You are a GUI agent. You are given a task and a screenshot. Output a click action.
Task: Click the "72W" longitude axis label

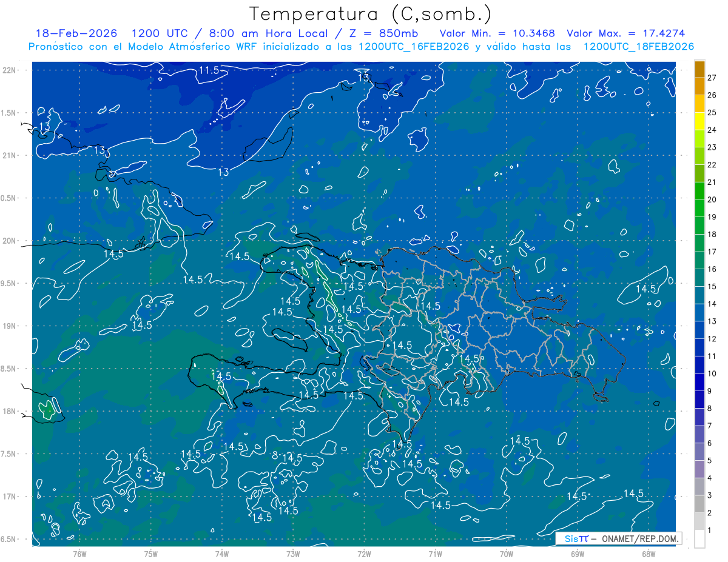tap(364, 554)
